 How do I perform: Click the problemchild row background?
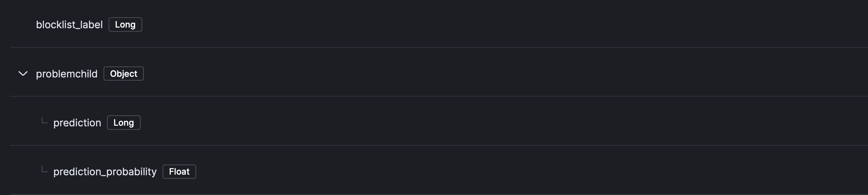(404, 73)
